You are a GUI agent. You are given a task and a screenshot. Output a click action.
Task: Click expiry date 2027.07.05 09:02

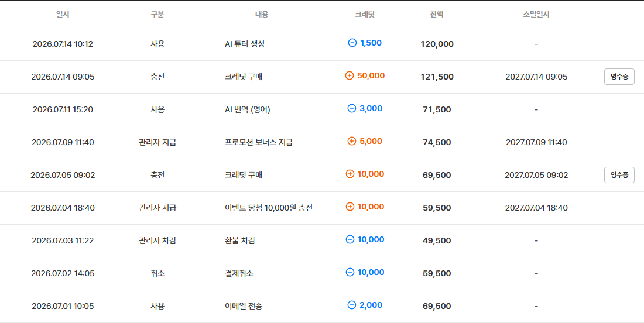tap(536, 175)
